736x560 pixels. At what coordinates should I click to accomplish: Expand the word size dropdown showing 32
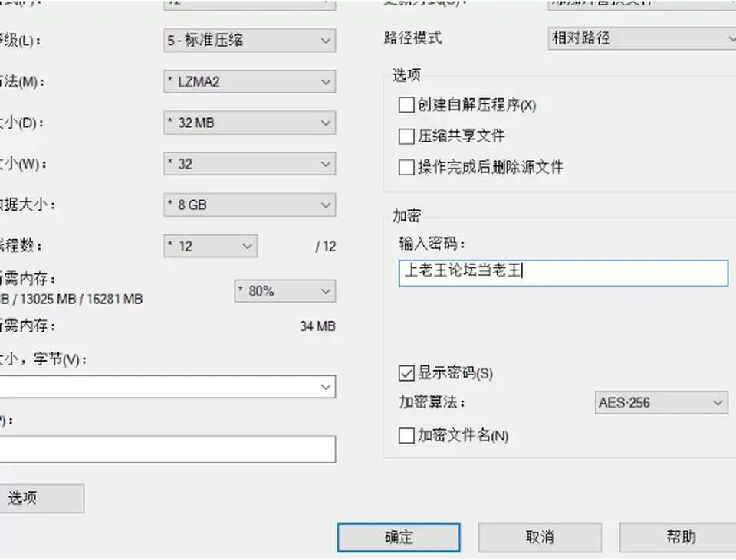(x=249, y=164)
